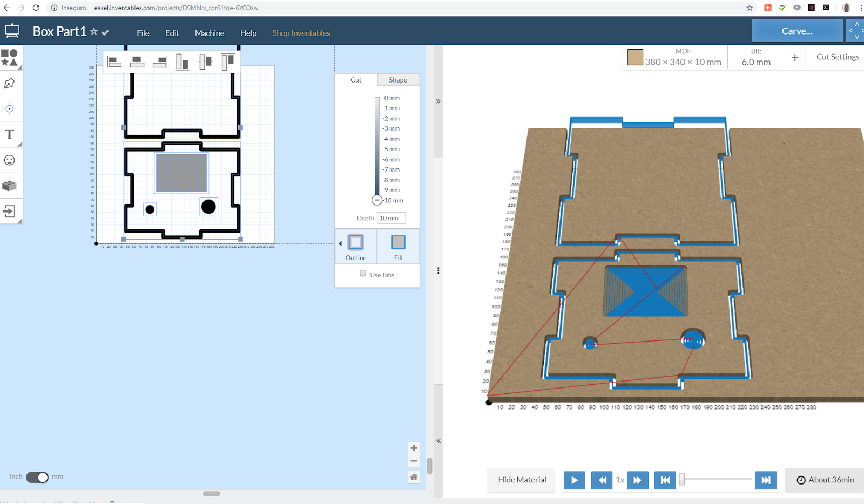The image size is (864, 504).
Task: Hide the material in the preview
Action: point(521,480)
